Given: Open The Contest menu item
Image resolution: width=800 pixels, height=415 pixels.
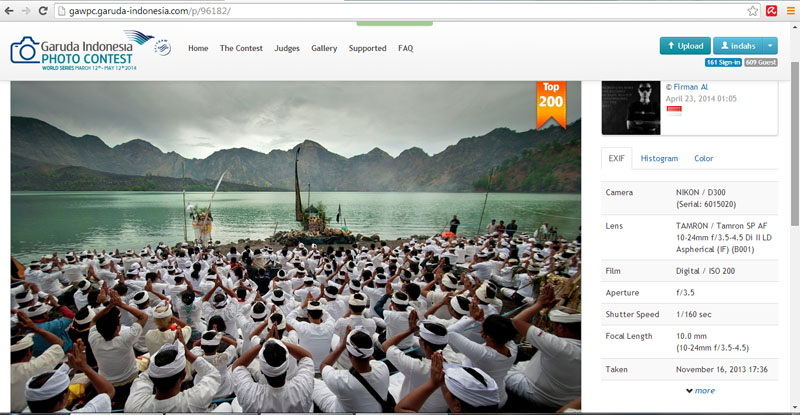Looking at the screenshot, I should click(241, 48).
